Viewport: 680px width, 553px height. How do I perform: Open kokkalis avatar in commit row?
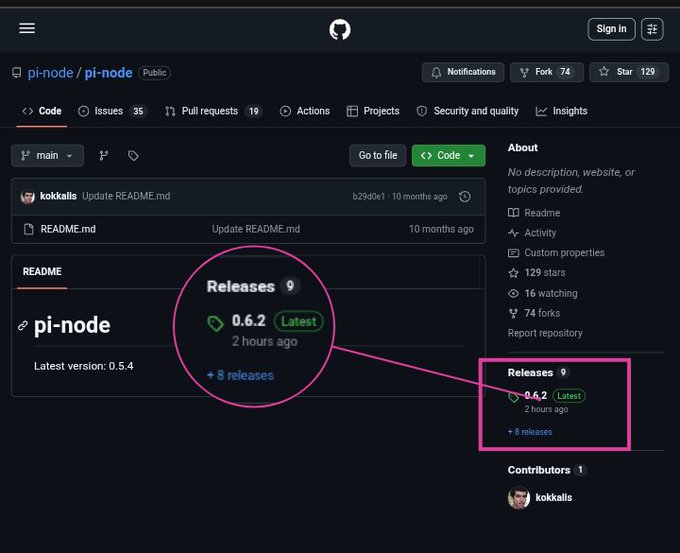pyautogui.click(x=28, y=196)
